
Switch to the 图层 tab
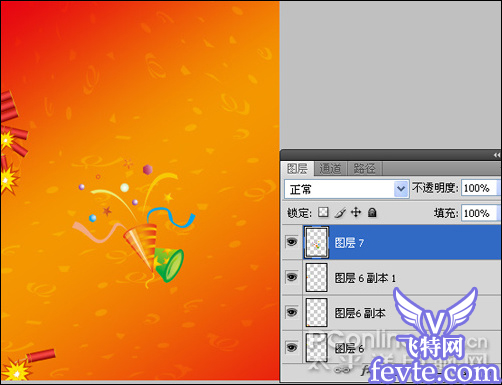point(297,169)
